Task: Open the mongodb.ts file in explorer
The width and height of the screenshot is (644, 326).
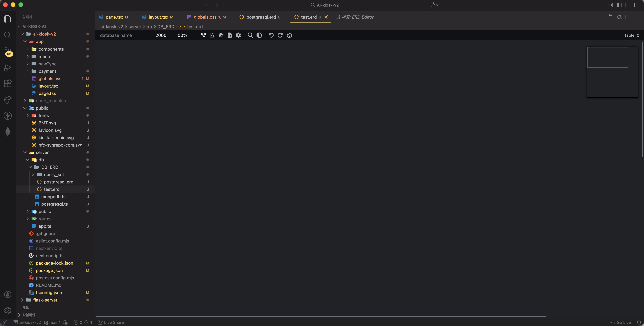Action: (53, 197)
